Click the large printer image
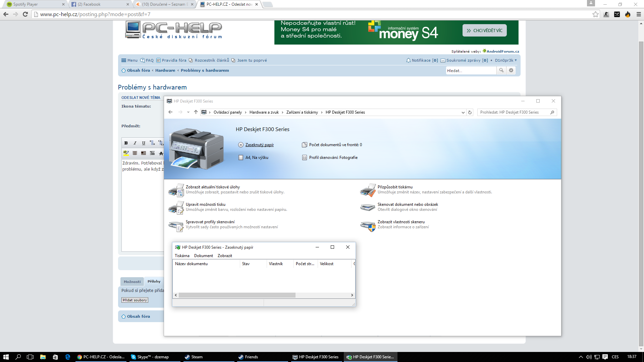644x362 pixels. coord(196,148)
